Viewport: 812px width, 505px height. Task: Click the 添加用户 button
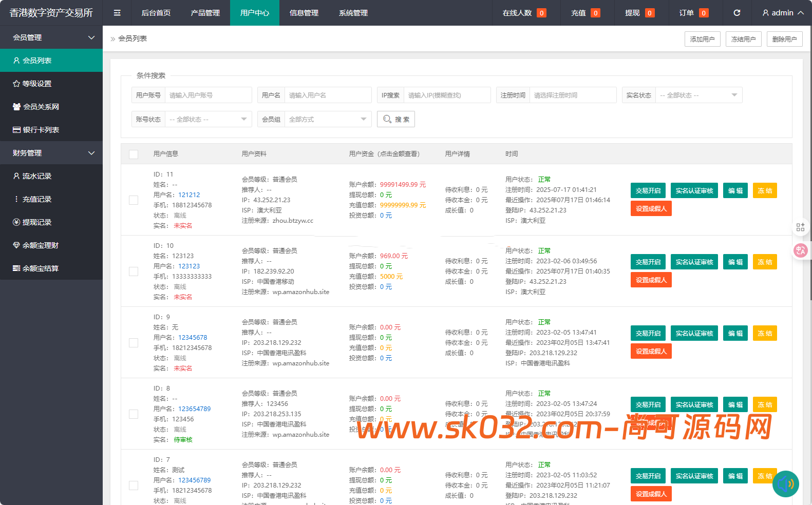703,39
